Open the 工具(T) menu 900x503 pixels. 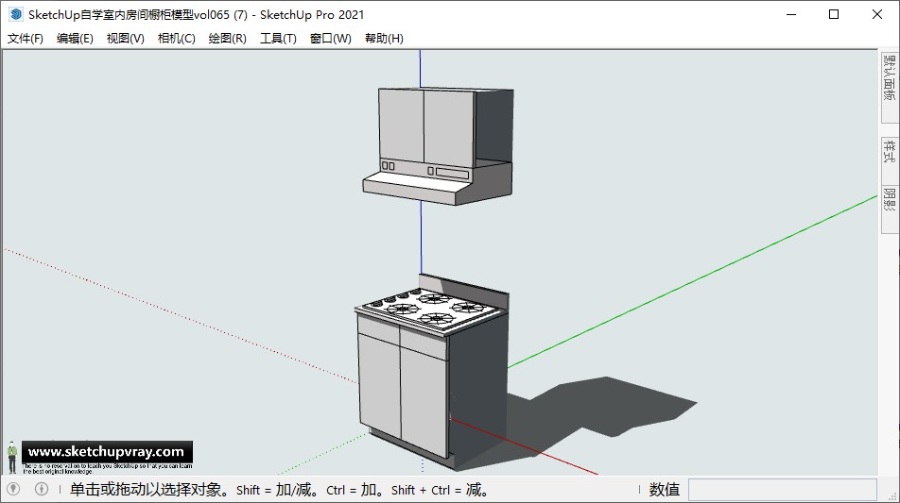click(278, 38)
